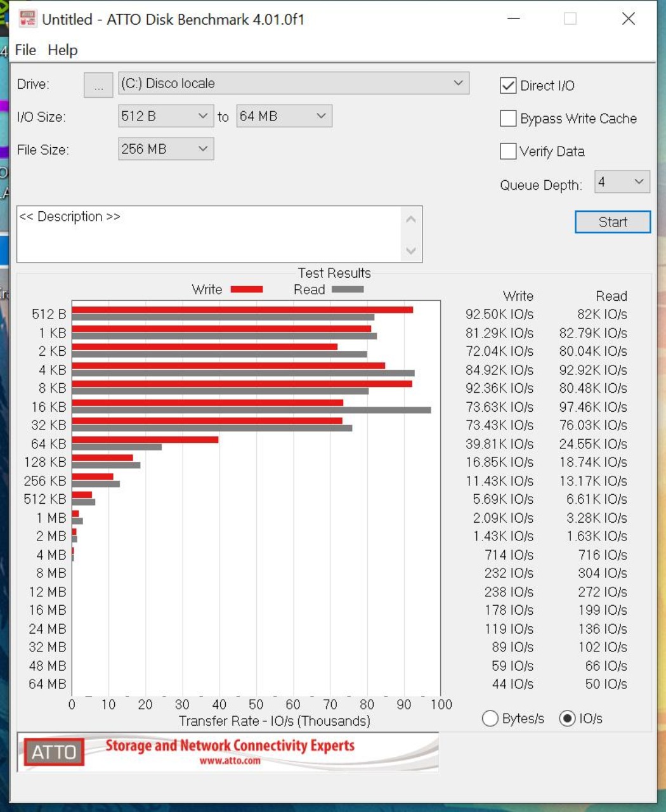Click the ATTO app icon in title bar
This screenshot has width=666, height=812.
pos(27,19)
